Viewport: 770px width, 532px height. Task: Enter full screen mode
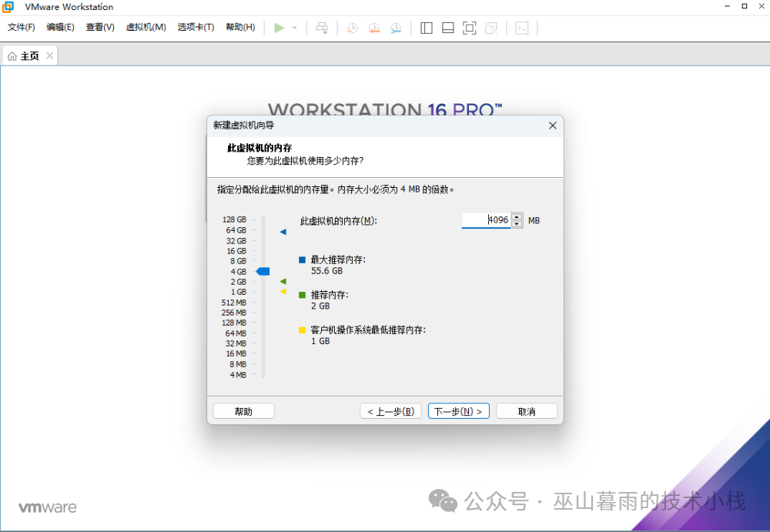468,28
